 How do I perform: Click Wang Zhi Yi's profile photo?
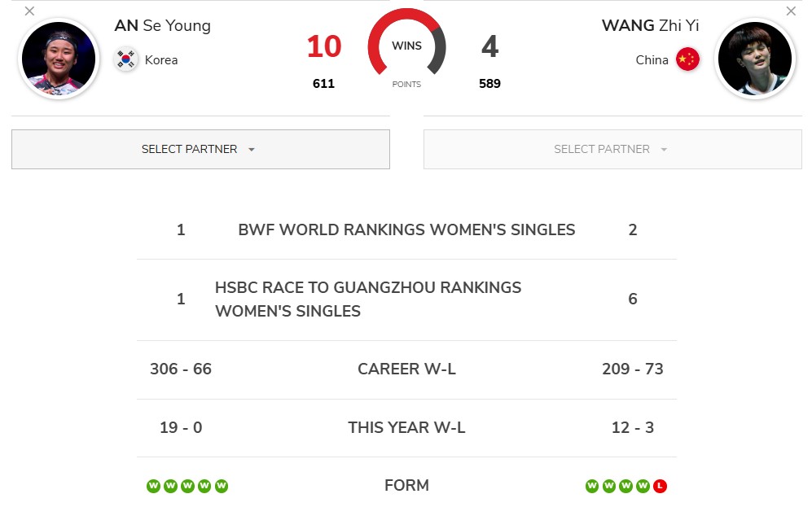point(754,59)
